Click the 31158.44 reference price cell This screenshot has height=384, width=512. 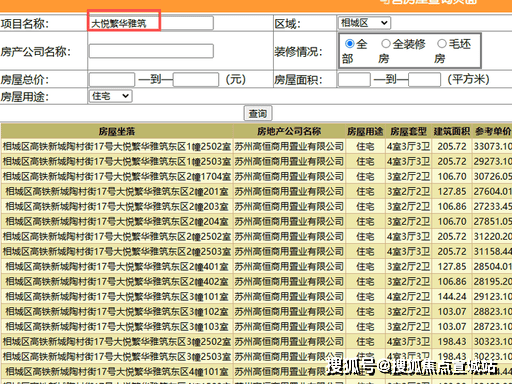tap(492, 251)
